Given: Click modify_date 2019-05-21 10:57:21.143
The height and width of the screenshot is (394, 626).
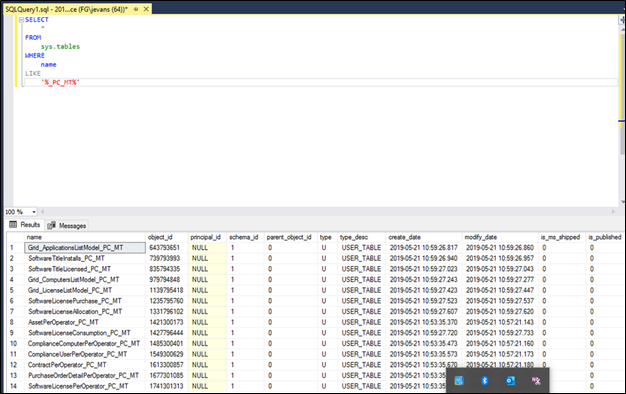Looking at the screenshot, I should coord(500,322).
